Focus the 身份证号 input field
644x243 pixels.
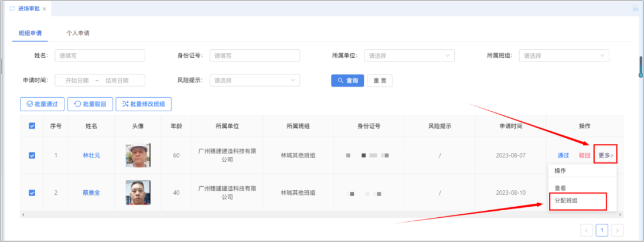pos(254,56)
